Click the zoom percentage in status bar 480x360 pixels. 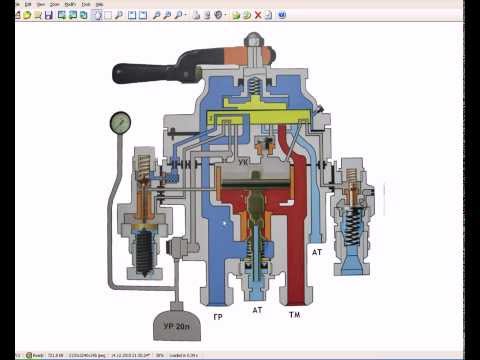(x=160, y=355)
